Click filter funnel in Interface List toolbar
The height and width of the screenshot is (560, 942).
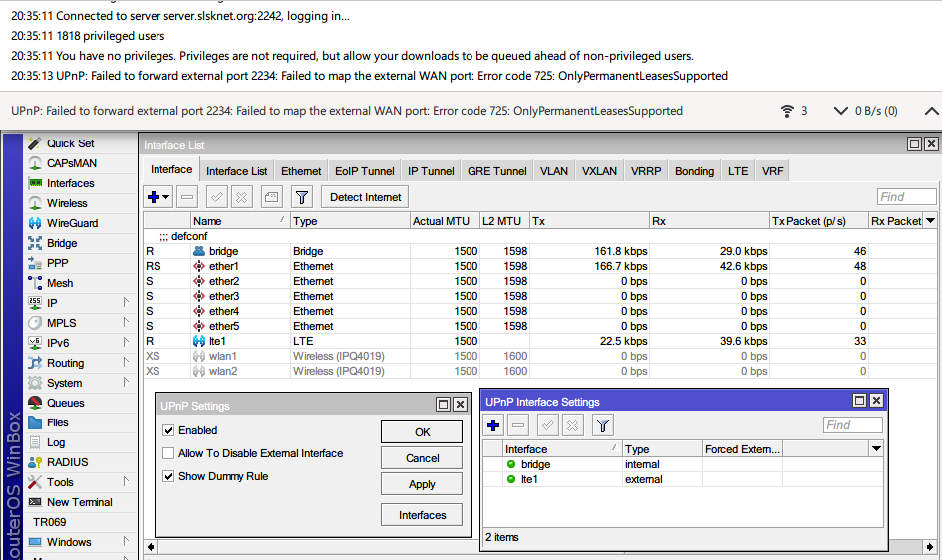[x=302, y=197]
